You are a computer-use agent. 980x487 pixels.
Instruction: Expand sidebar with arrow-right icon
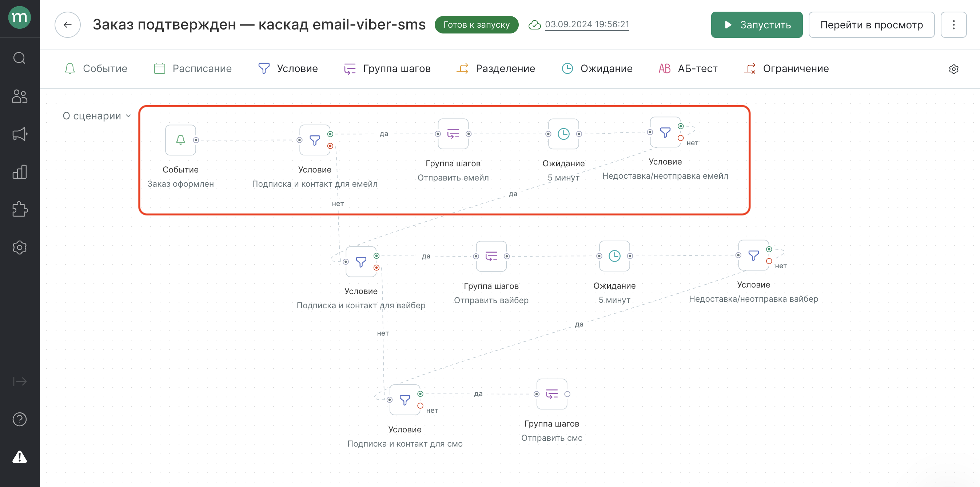(19, 381)
